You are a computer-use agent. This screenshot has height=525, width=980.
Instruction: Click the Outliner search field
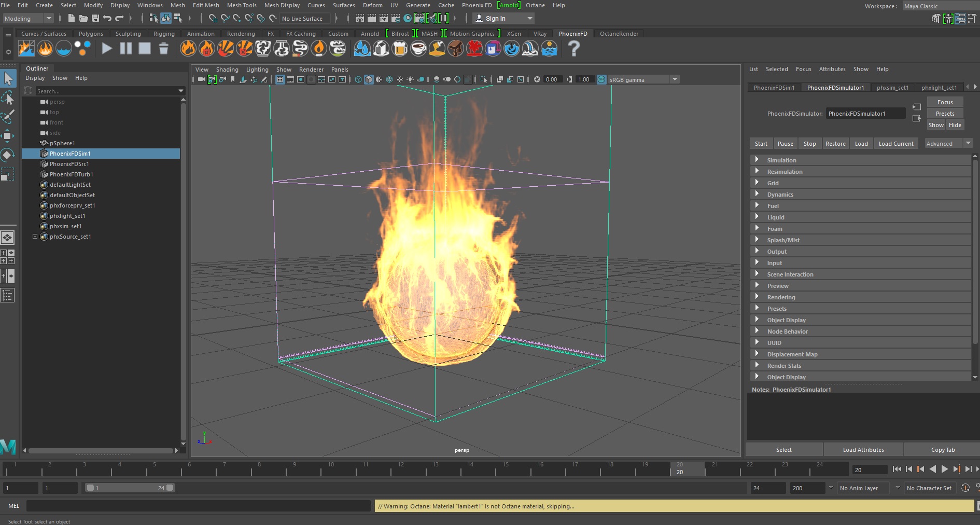click(110, 91)
